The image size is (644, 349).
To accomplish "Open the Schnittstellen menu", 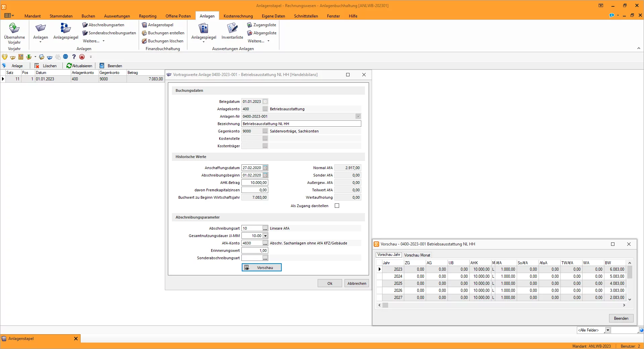I will pos(306,16).
